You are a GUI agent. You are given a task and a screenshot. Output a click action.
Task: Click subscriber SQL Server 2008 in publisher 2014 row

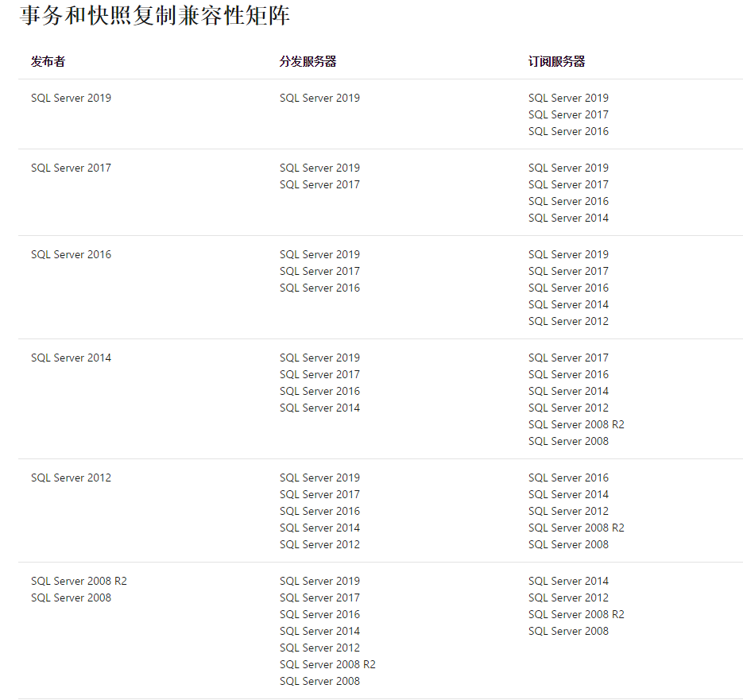pos(569,442)
